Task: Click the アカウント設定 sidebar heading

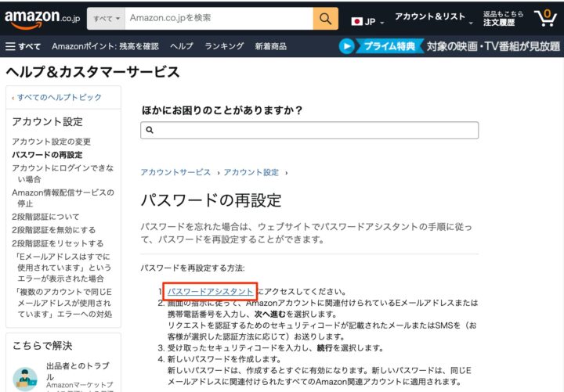Action: pyautogui.click(x=47, y=122)
